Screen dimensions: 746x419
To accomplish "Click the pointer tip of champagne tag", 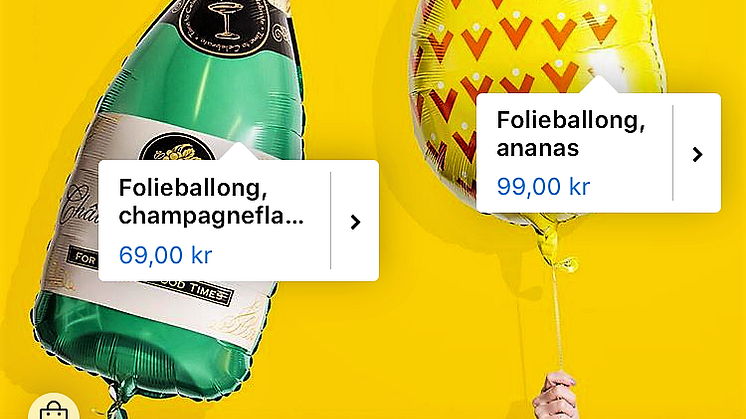I will click(239, 151).
